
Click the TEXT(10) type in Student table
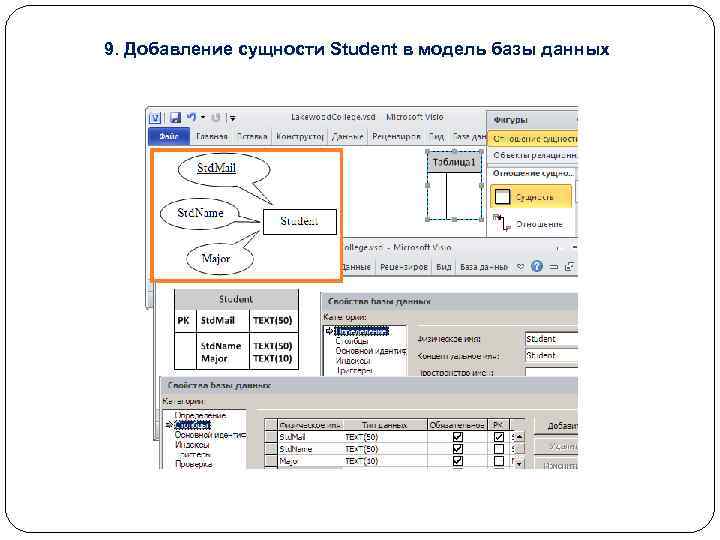tap(272, 359)
